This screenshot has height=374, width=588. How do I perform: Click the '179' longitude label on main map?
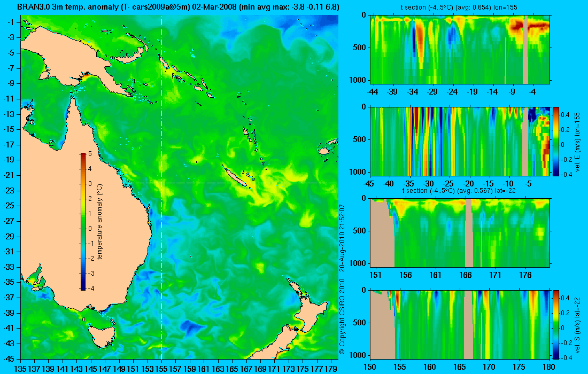331,369
